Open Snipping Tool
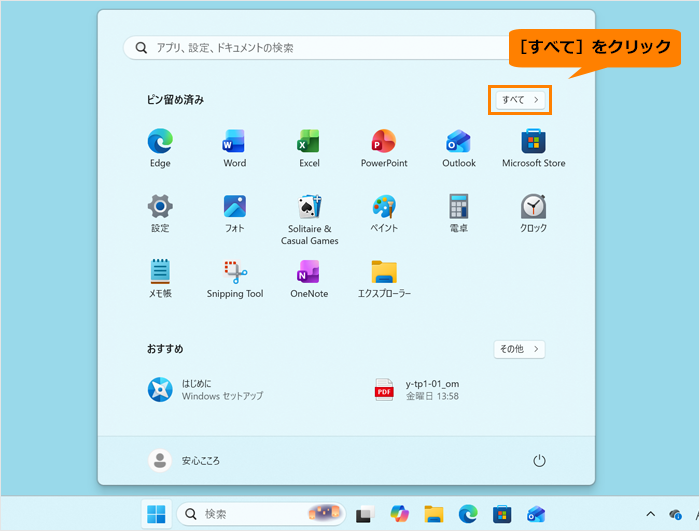The width and height of the screenshot is (700, 531). point(235,279)
